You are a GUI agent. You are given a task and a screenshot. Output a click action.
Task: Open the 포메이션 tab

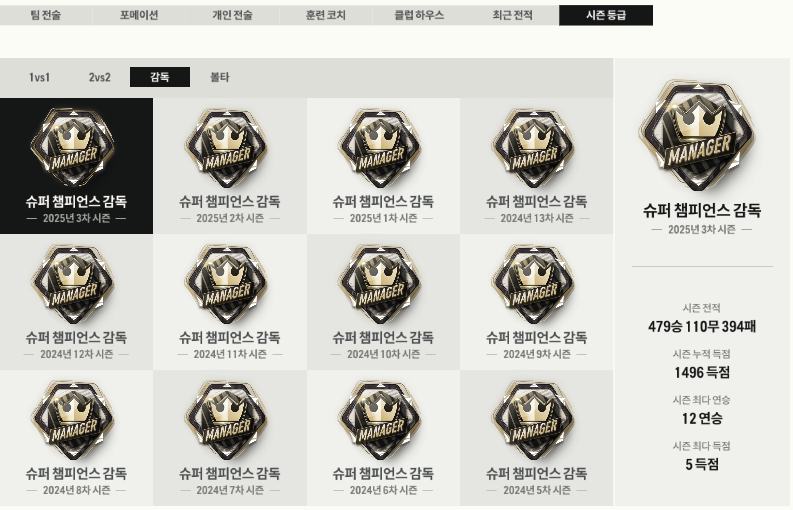coord(139,15)
